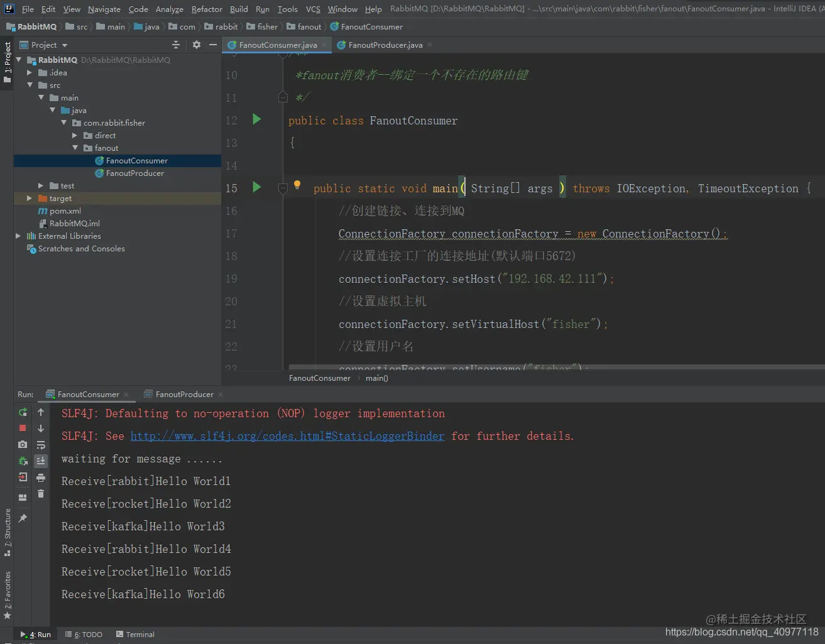Clear all console output with the trash icon
The width and height of the screenshot is (825, 644).
coord(41,494)
